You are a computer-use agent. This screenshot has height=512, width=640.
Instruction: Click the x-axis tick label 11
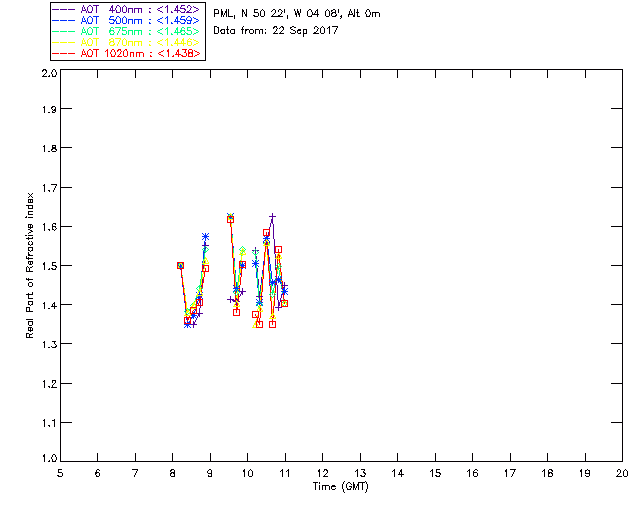[x=285, y=473]
